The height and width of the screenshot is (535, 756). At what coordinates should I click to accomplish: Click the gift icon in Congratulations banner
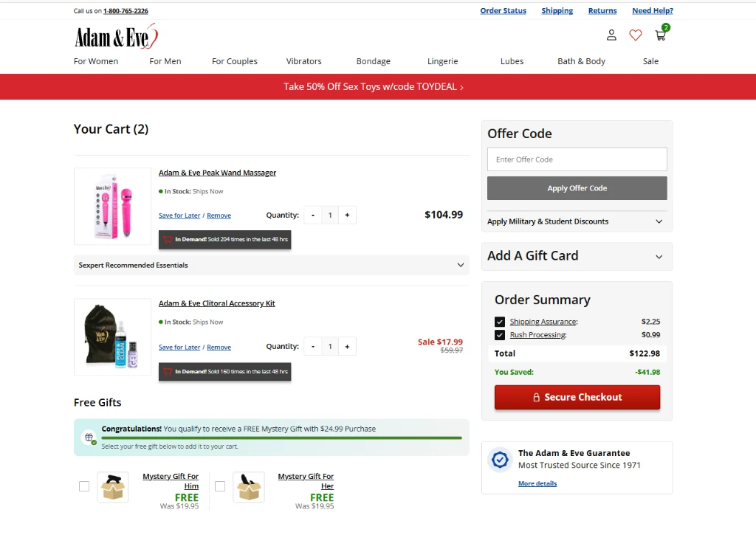89,438
